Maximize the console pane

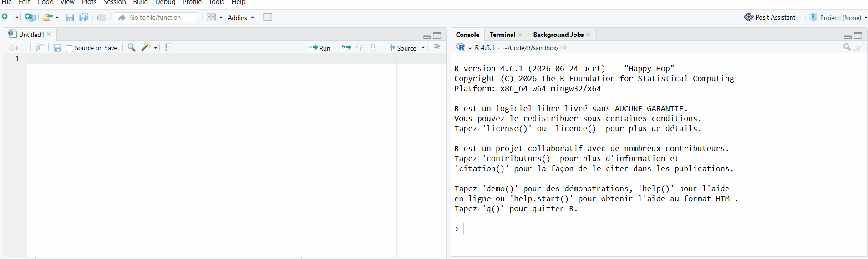(858, 36)
